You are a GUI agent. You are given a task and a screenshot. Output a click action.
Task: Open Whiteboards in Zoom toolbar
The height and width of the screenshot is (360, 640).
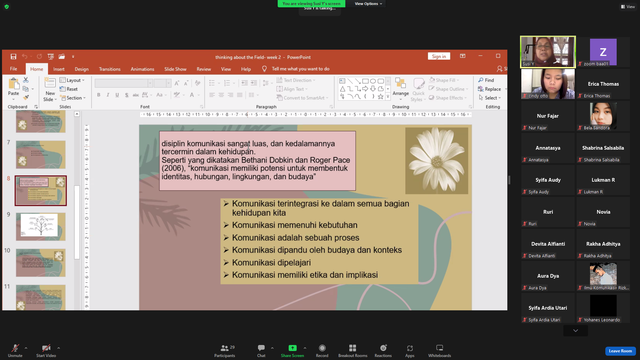(440, 350)
